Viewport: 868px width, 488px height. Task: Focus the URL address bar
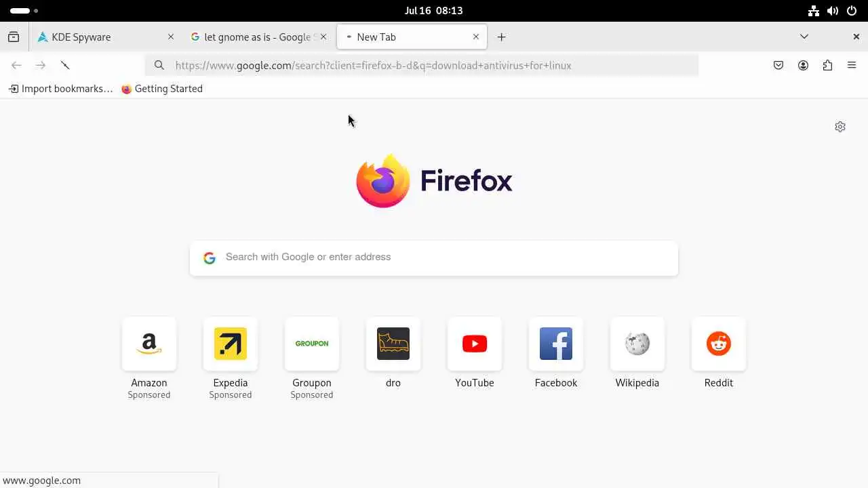(x=422, y=65)
